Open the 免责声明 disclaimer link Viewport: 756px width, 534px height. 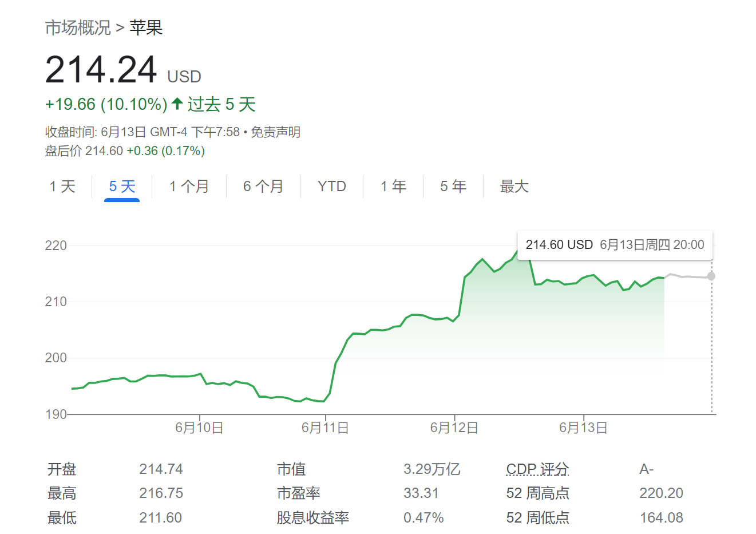(275, 132)
